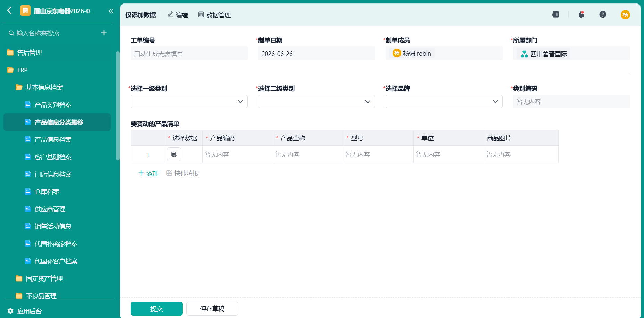Image resolution: width=644 pixels, height=318 pixels.
Task: Click the 产品类别档案 form icon
Action: [x=28, y=105]
